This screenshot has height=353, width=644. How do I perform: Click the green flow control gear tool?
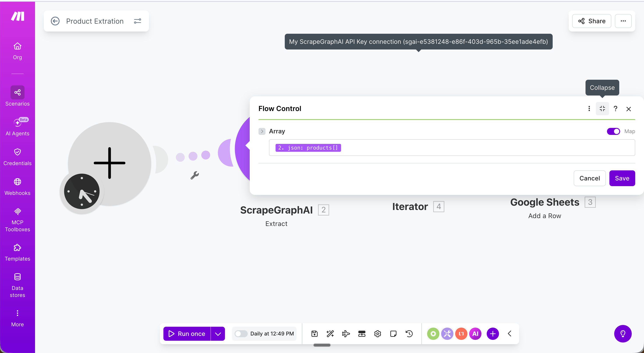click(433, 334)
